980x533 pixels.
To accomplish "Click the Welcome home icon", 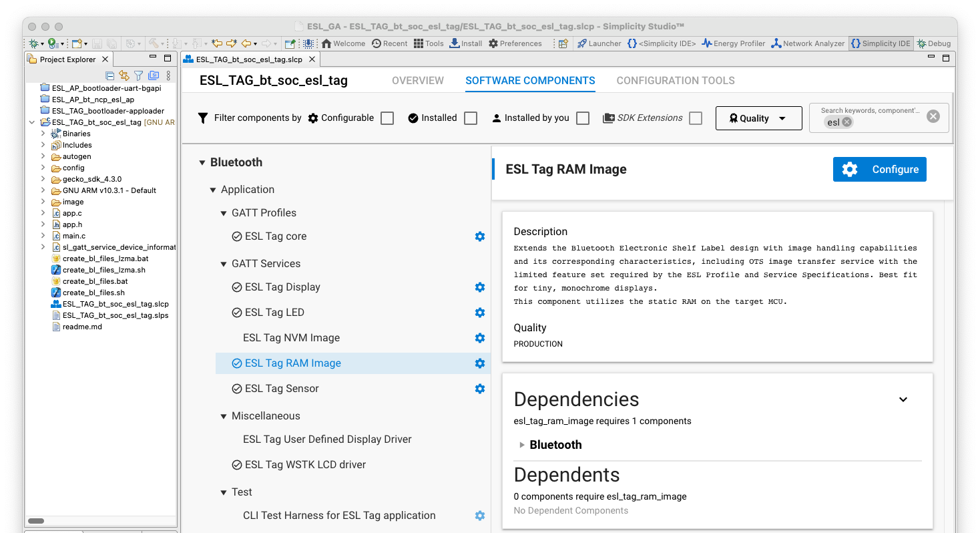I will tap(343, 43).
